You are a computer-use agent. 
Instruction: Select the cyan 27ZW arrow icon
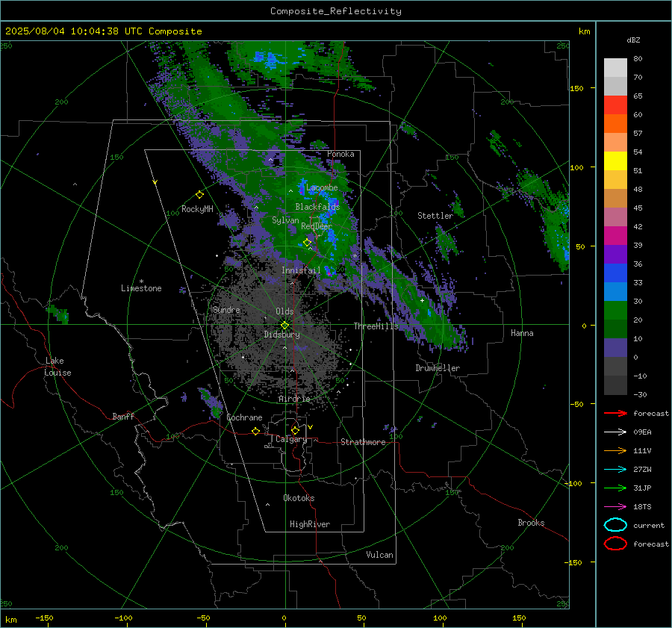click(x=615, y=470)
